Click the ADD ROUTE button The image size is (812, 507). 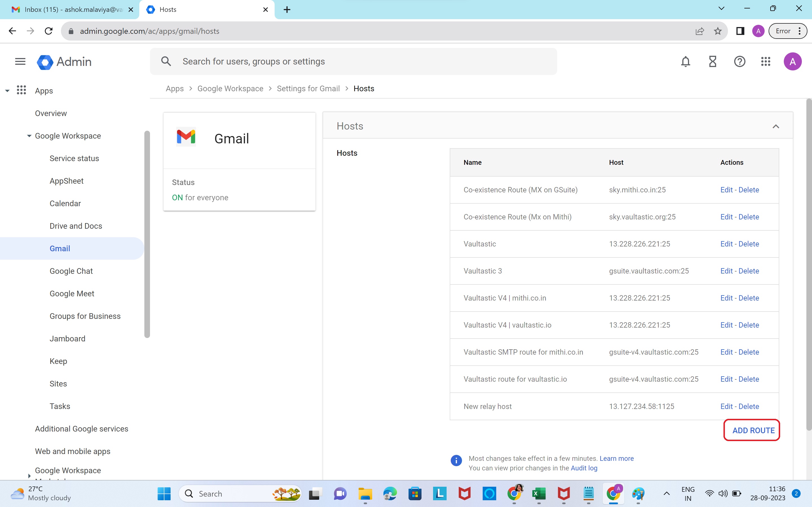[x=753, y=430]
